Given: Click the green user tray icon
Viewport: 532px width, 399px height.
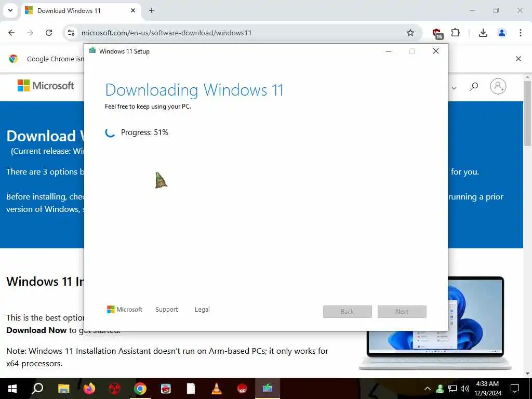Looking at the screenshot, I should pos(440,389).
